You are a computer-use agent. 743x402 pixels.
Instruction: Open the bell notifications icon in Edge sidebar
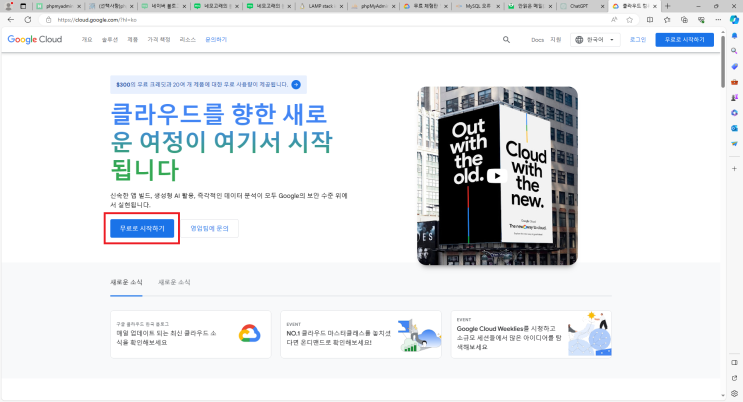[734, 36]
